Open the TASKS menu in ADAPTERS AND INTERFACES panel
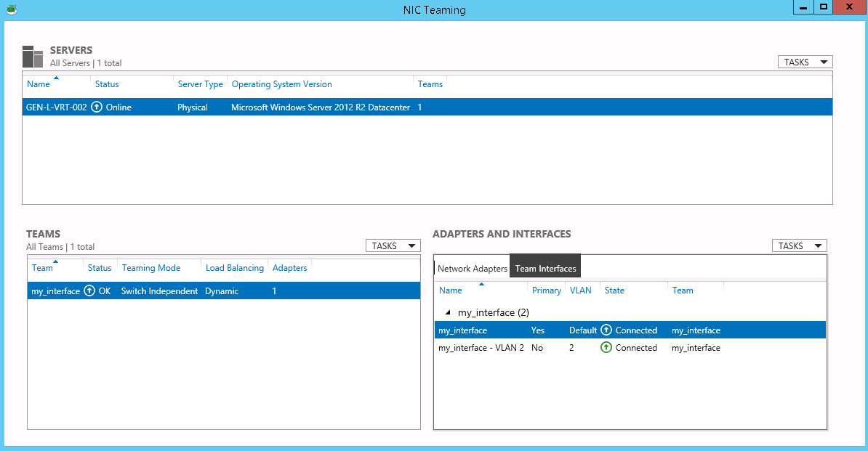This screenshot has height=451, width=868. tap(799, 245)
